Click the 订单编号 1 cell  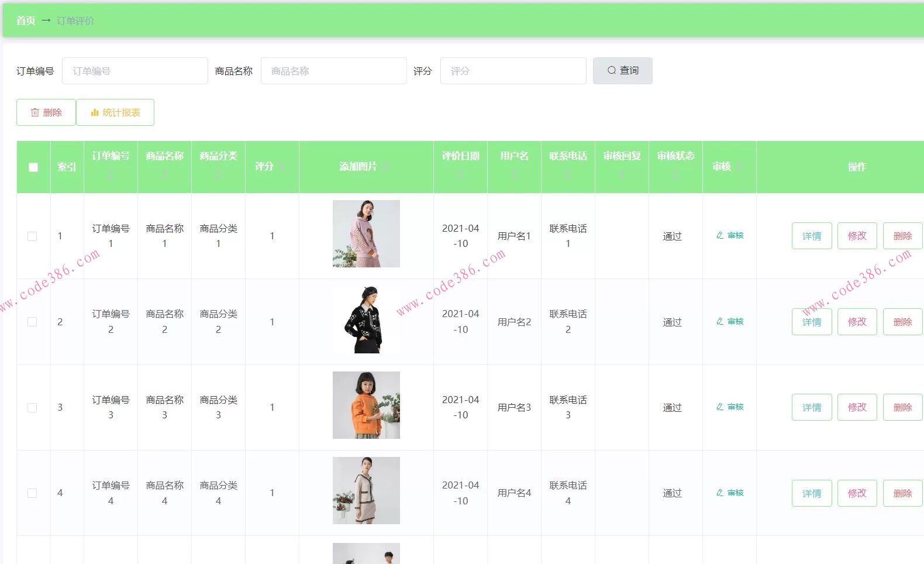click(111, 236)
